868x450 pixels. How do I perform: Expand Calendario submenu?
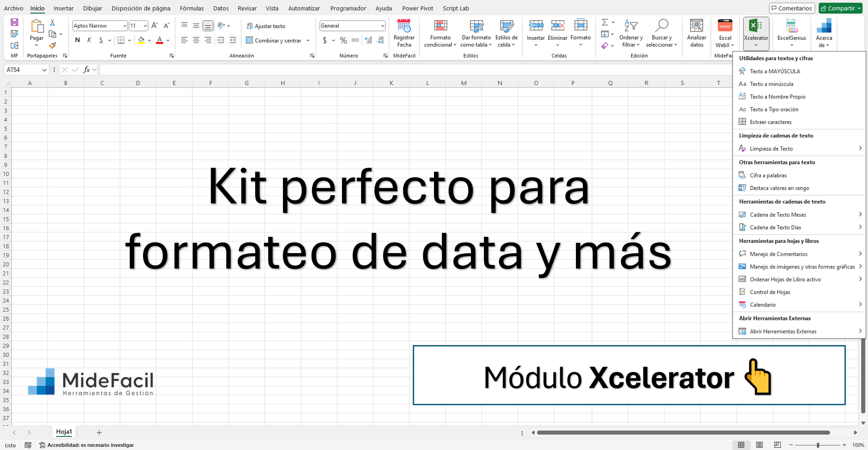click(799, 305)
